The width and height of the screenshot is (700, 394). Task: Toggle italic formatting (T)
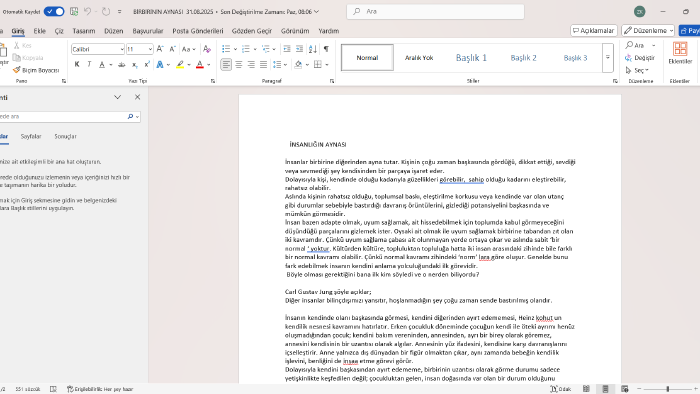(89, 65)
